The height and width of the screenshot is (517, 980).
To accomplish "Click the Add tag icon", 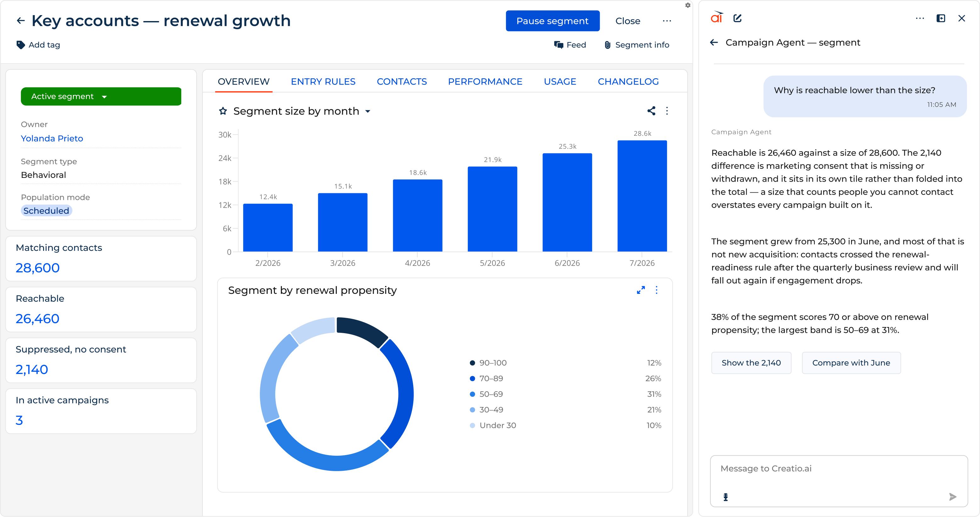I will (20, 45).
